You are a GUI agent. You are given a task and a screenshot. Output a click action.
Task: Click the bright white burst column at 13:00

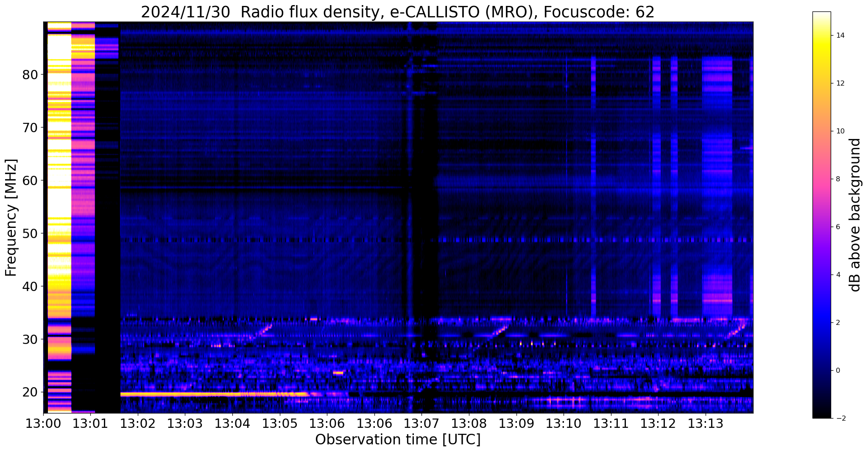59,217
